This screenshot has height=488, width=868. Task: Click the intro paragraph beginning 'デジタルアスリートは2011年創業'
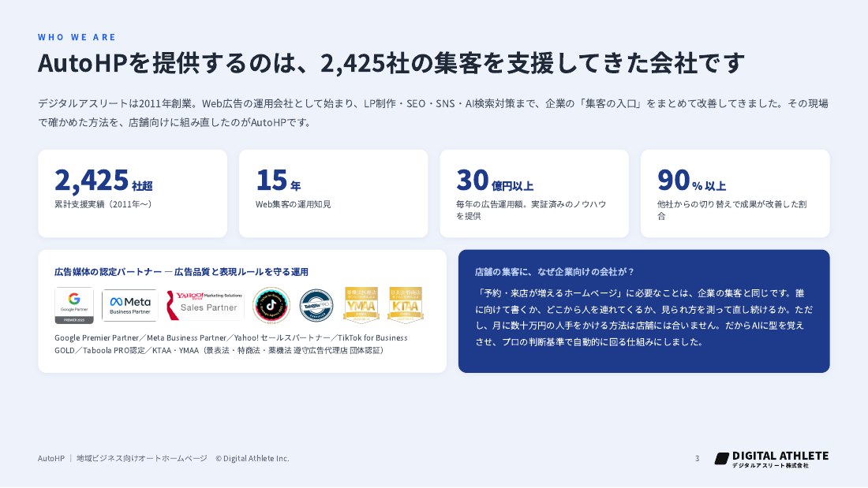[433, 112]
